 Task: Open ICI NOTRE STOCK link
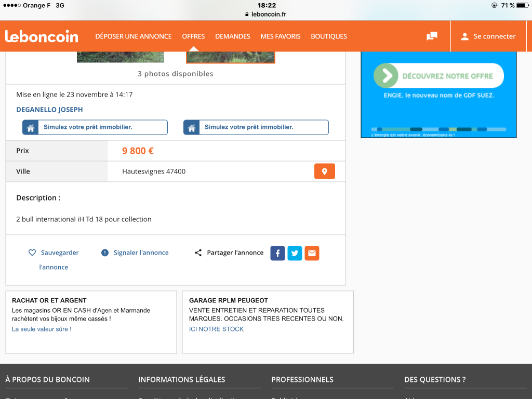217,329
